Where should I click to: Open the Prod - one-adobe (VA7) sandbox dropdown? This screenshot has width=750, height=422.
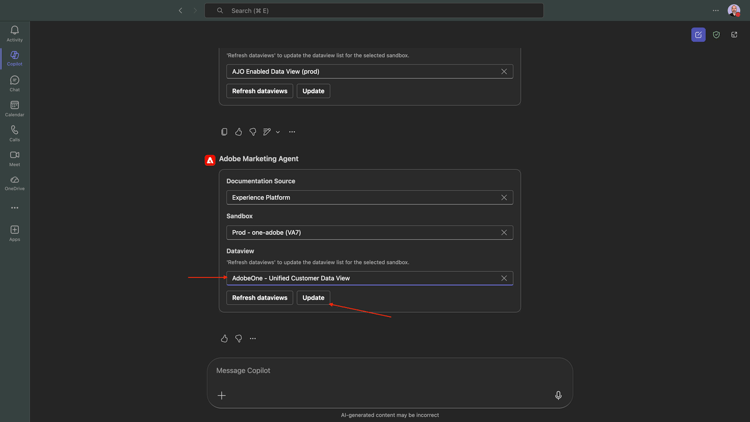(370, 233)
